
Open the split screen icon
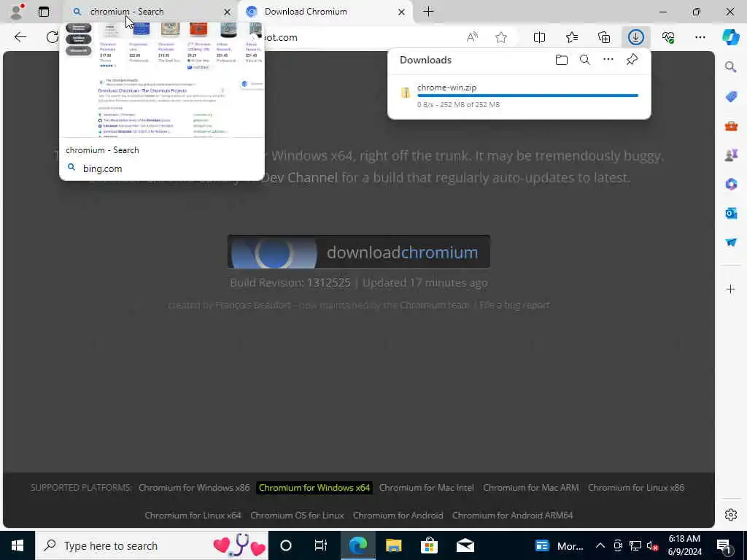point(539,37)
